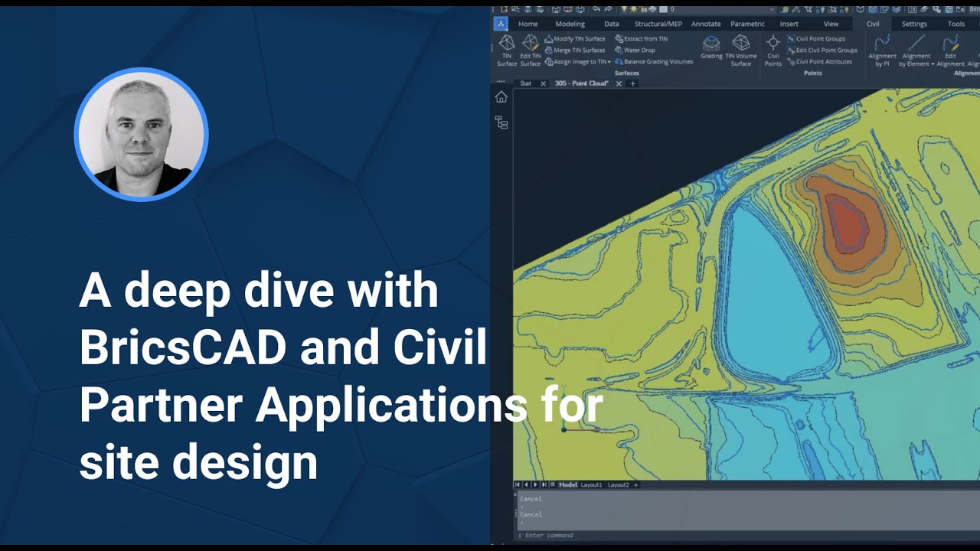Click the Enter command input field
Screen dimensions: 980x551
tap(746, 535)
